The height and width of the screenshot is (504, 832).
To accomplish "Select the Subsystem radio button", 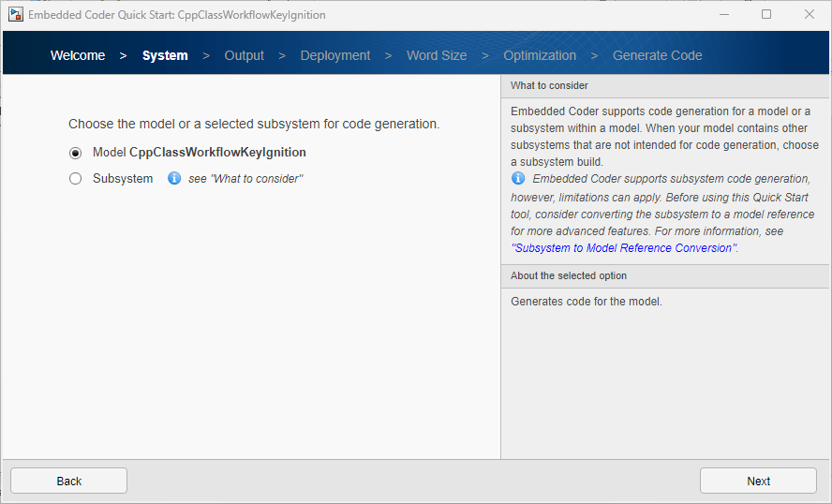I will tap(76, 179).
